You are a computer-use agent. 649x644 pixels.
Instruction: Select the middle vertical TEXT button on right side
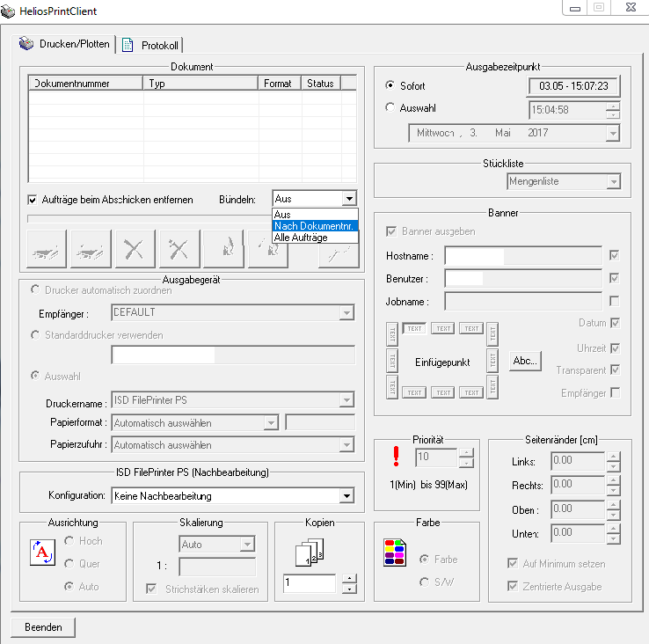pyautogui.click(x=492, y=361)
